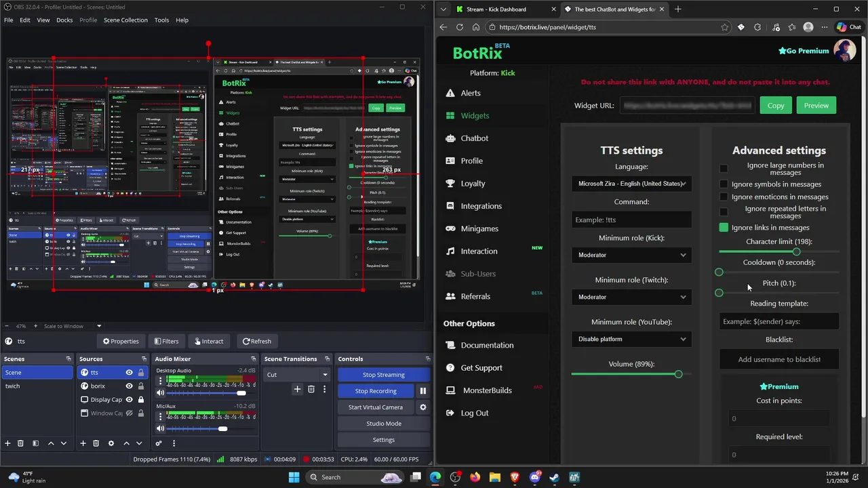Remove scene transition with trash icon
Viewport: 868px width, 488px height.
tap(311, 389)
